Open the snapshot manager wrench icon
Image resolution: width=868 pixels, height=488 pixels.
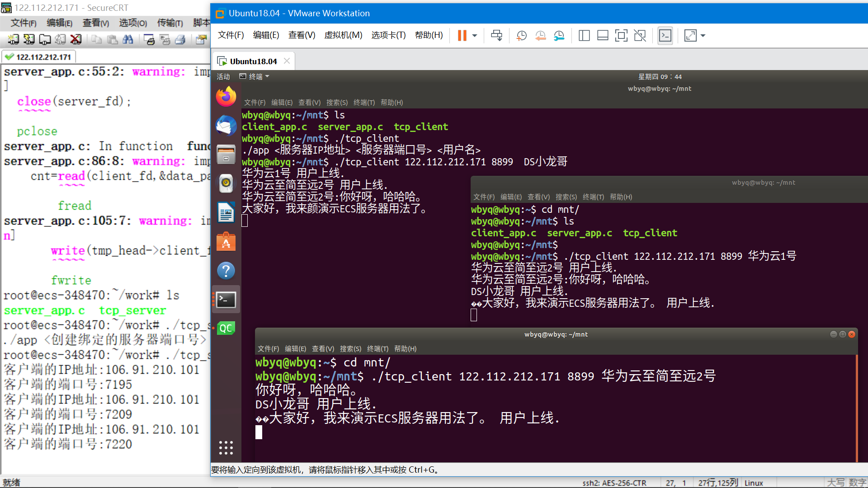pos(559,36)
